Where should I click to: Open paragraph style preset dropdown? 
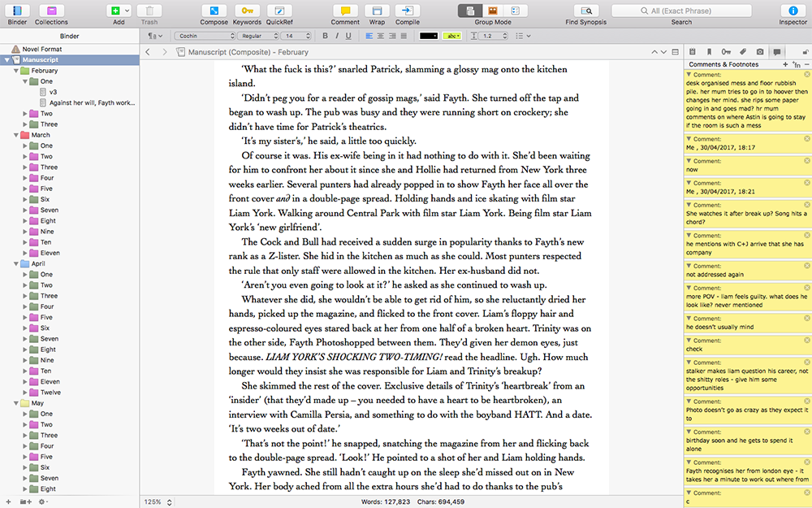(x=155, y=36)
